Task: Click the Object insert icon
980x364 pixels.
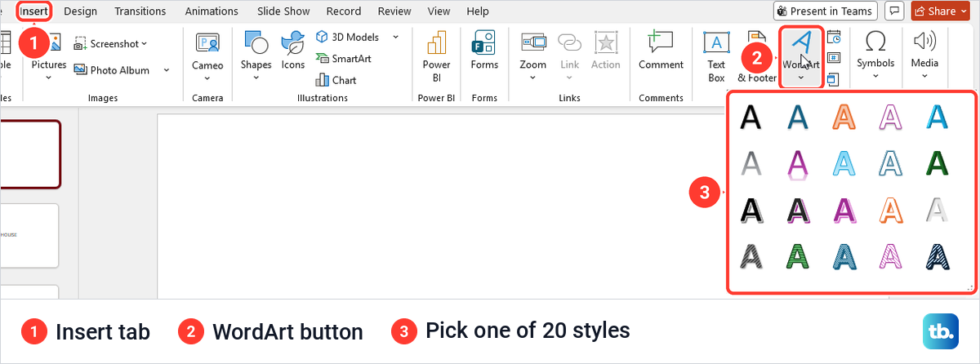Action: pos(833,79)
